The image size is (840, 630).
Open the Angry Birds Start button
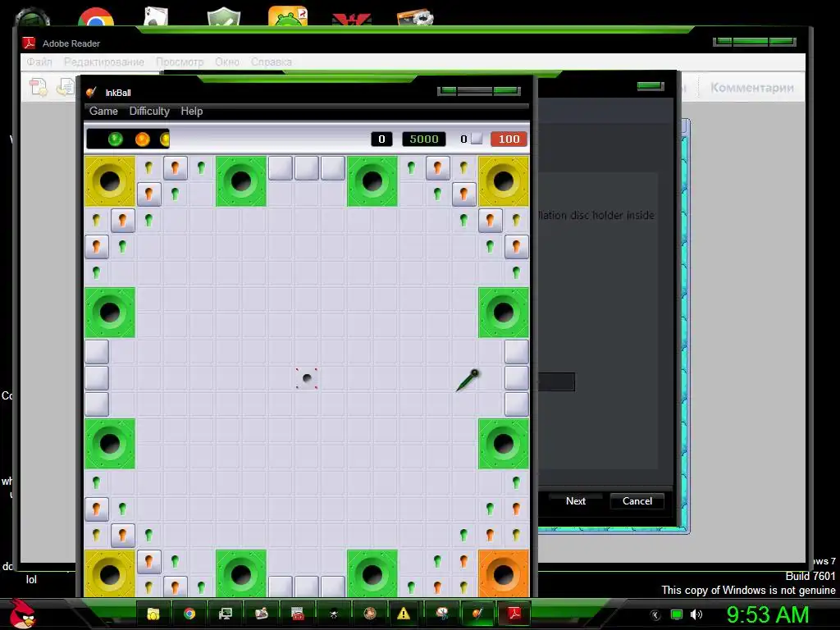[x=22, y=614]
